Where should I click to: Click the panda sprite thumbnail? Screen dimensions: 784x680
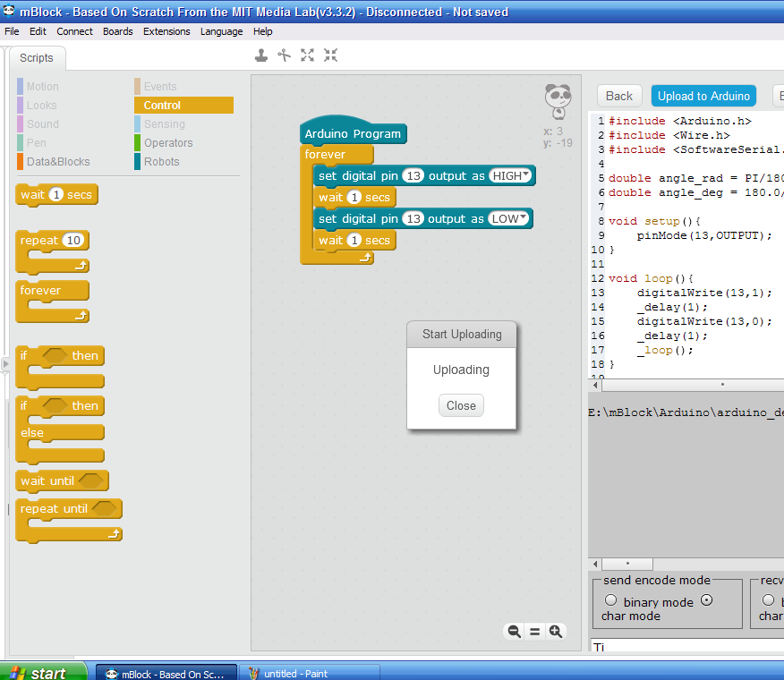(558, 100)
